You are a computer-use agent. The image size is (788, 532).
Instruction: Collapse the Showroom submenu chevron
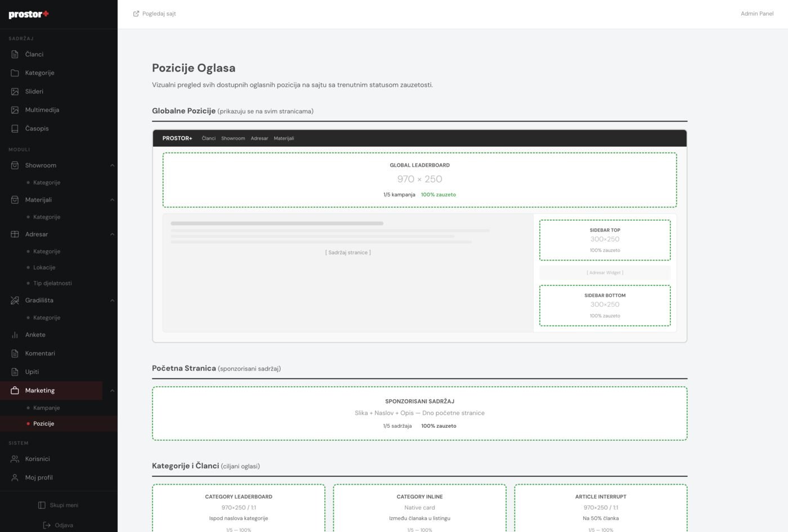[x=112, y=166]
